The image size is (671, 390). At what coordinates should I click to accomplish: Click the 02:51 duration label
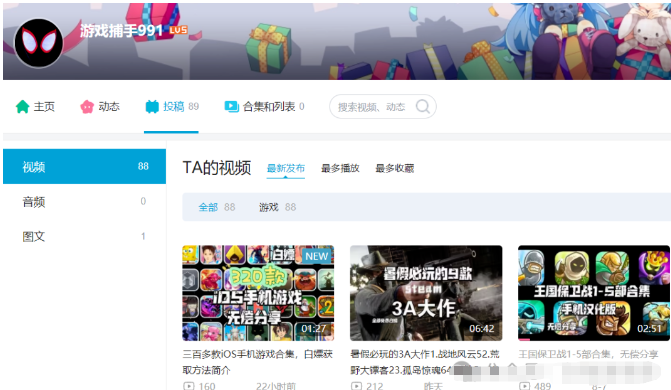[x=649, y=328]
